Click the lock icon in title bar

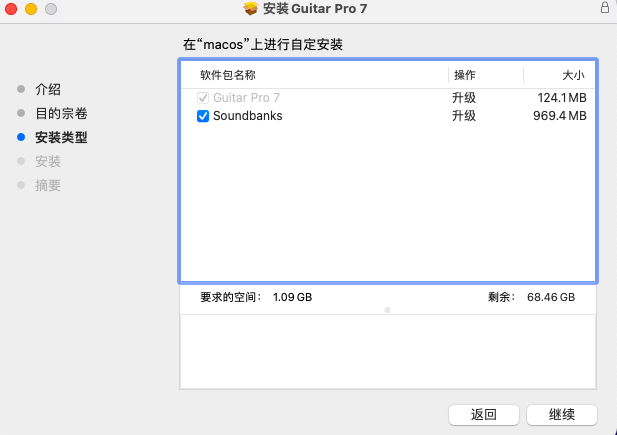click(x=604, y=9)
